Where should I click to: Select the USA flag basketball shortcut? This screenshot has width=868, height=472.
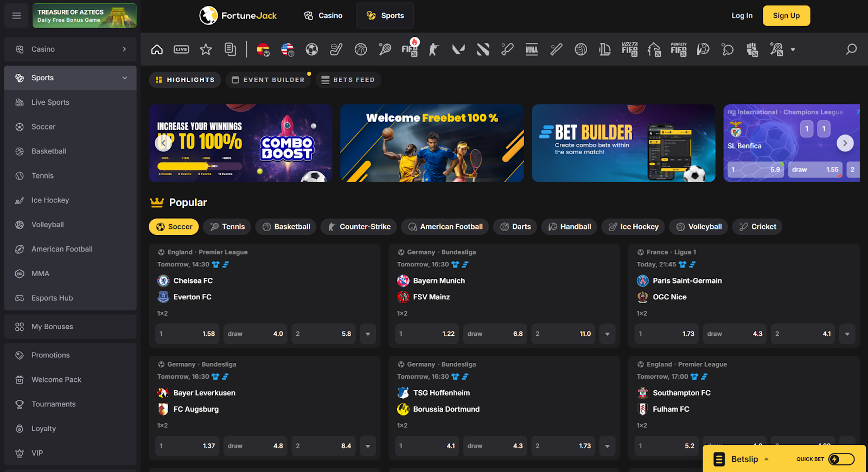pos(288,49)
